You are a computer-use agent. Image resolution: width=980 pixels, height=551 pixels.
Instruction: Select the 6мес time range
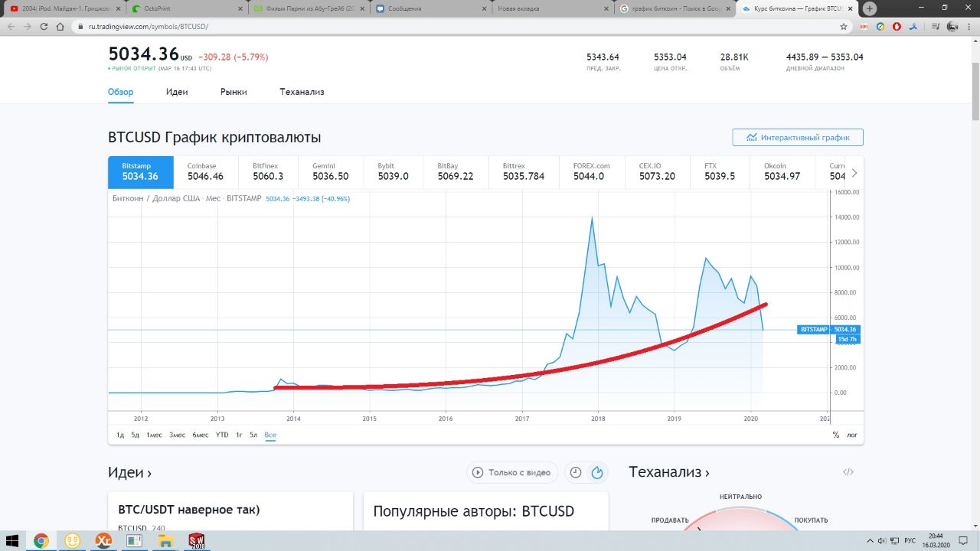pyautogui.click(x=201, y=435)
